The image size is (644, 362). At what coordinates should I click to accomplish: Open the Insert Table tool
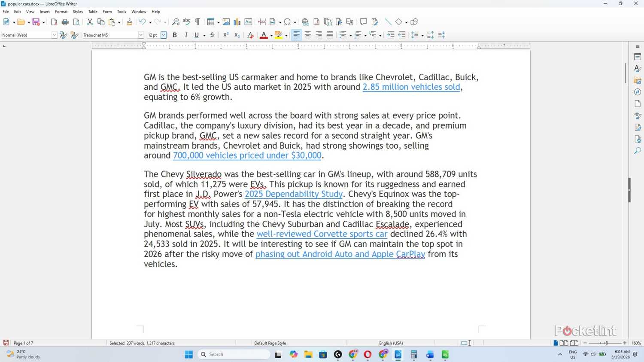210,21
